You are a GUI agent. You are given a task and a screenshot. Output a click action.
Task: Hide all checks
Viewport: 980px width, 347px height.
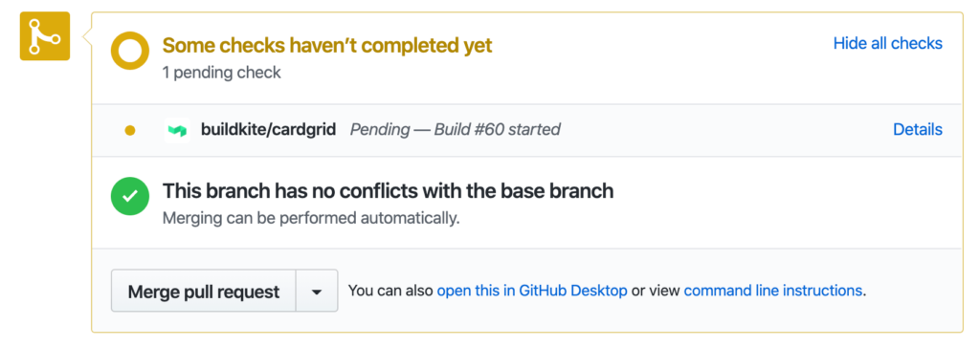[887, 43]
